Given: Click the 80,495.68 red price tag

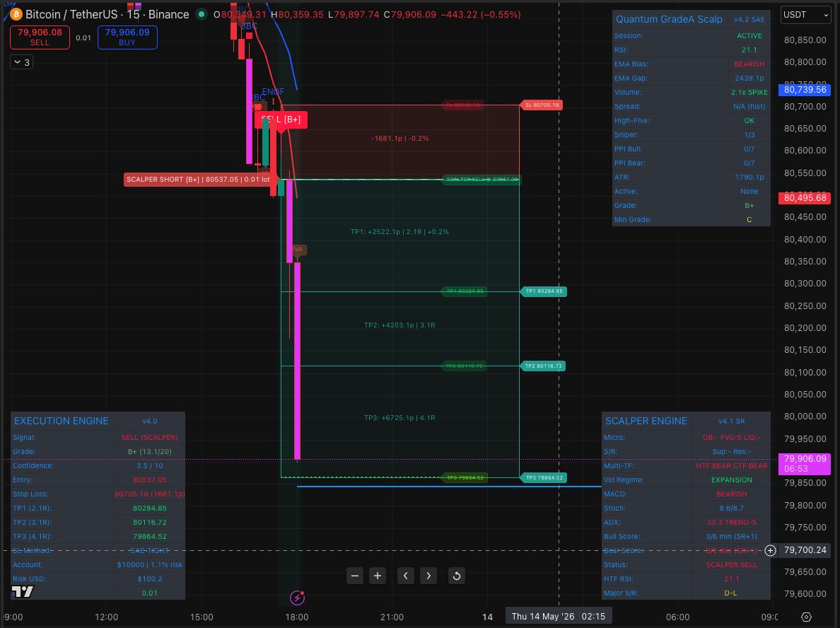Looking at the screenshot, I should tap(805, 198).
